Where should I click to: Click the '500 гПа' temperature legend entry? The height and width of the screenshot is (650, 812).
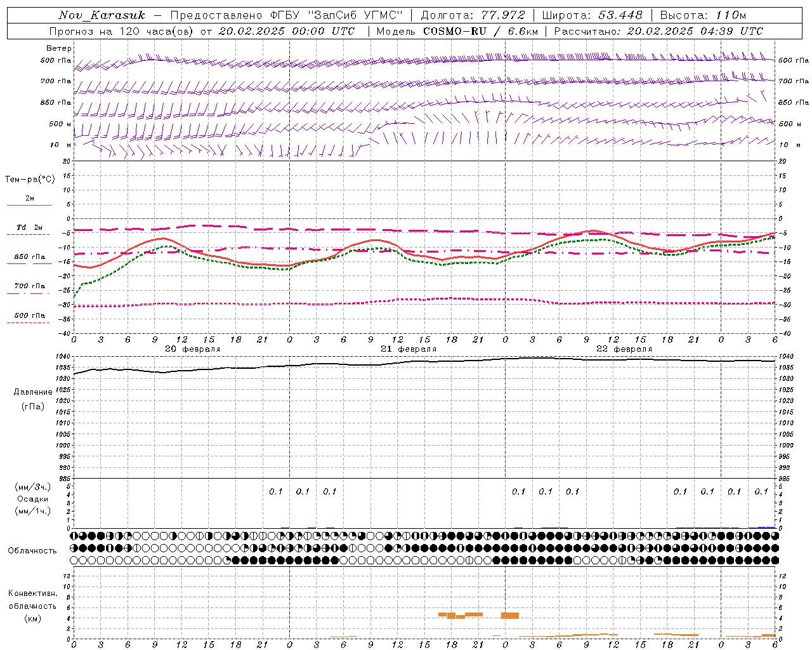click(30, 315)
